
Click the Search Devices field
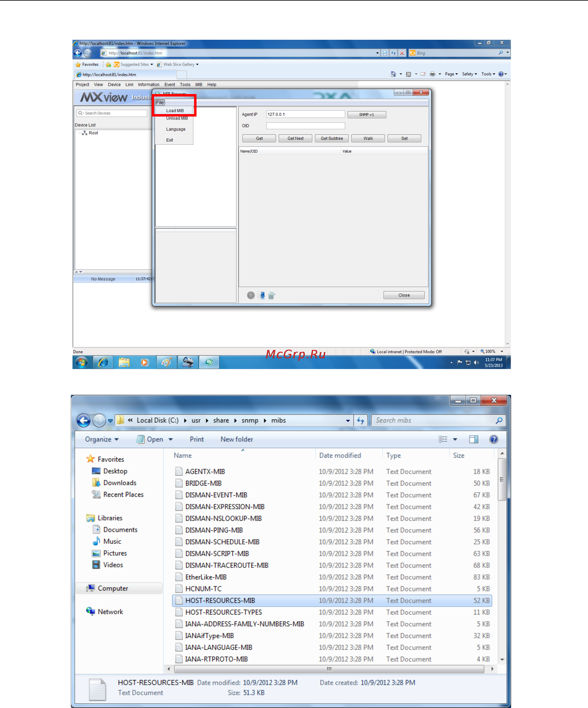pyautogui.click(x=112, y=113)
